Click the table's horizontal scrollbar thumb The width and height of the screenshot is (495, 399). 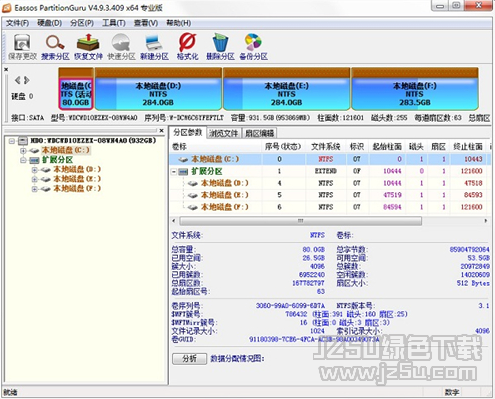coord(300,221)
